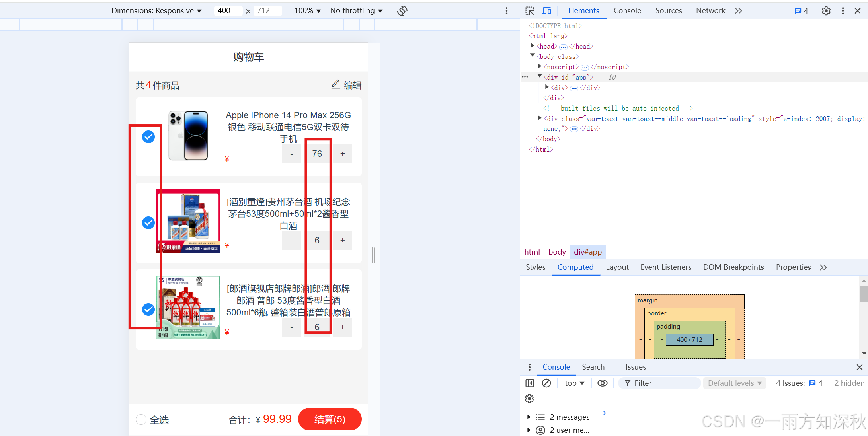Toggle the device toolbar icon
The width and height of the screenshot is (868, 436).
[x=547, y=11]
